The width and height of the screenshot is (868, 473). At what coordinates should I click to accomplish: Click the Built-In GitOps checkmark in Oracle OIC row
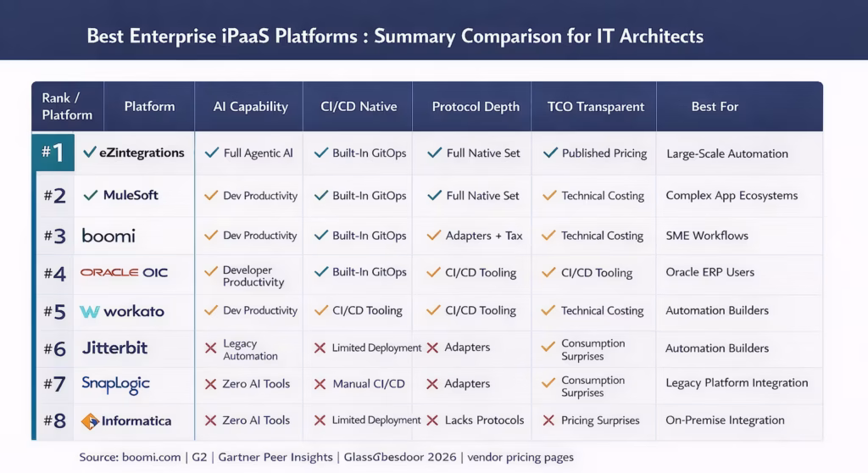pos(321,272)
